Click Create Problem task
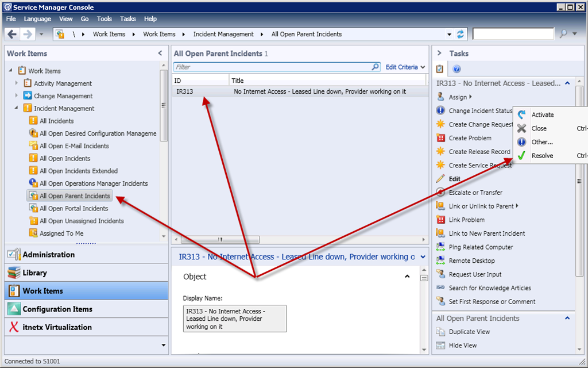This screenshot has height=368, width=588. [x=470, y=138]
